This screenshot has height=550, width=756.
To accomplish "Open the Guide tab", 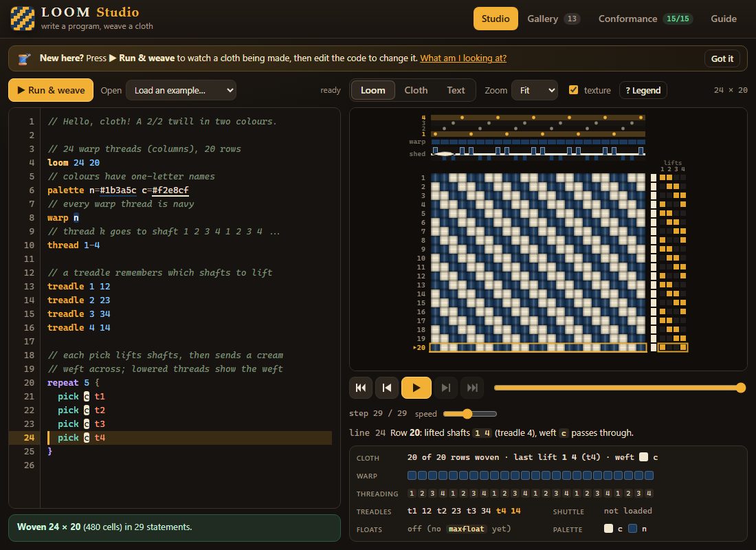I will click(723, 19).
